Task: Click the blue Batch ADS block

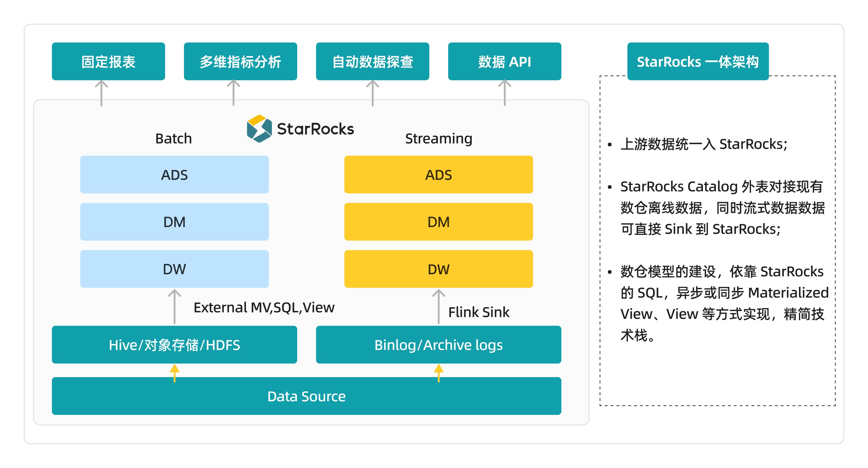Action: (x=174, y=174)
